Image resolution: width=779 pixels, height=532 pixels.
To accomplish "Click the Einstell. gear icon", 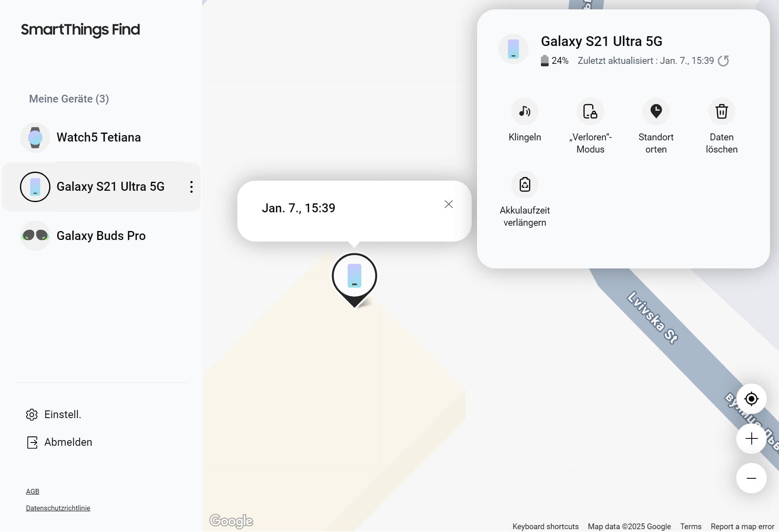I will tap(32, 414).
